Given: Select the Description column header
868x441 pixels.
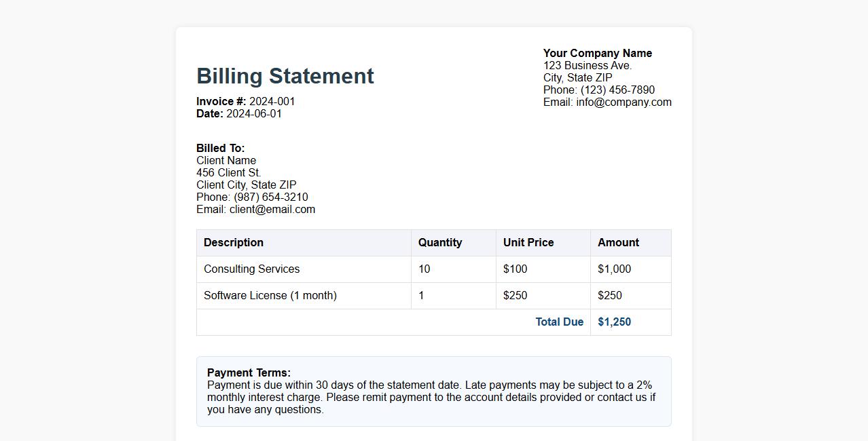Looking at the screenshot, I should tap(233, 242).
